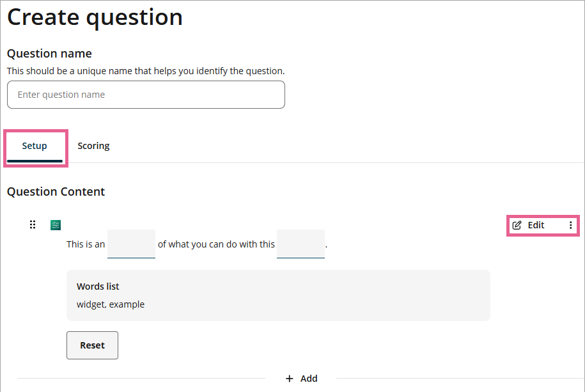Click the blank after "This is an"
The height and width of the screenshot is (392, 585).
[x=131, y=244]
